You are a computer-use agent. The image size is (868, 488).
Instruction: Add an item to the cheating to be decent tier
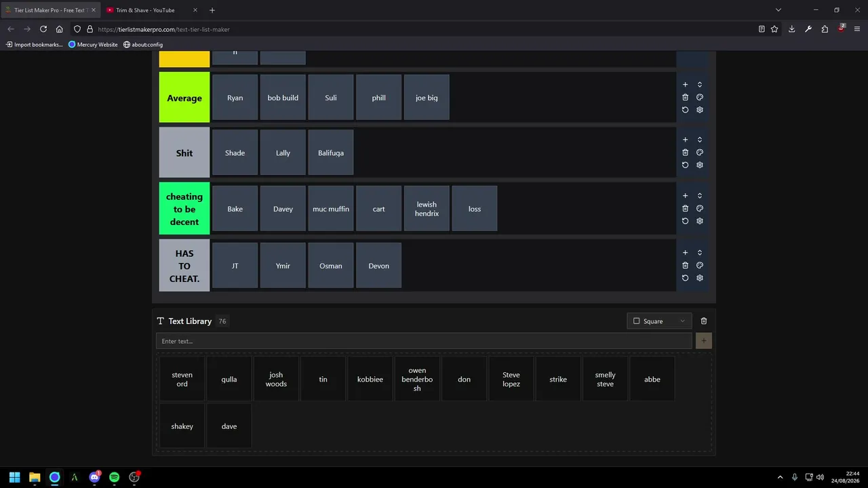coord(685,196)
